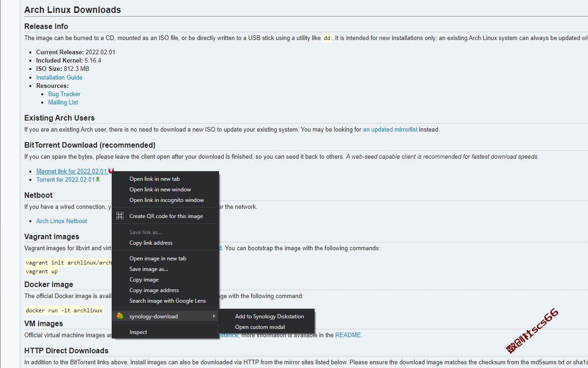
Task: Click the synology-download arrow icon in menu
Action: pyautogui.click(x=120, y=316)
